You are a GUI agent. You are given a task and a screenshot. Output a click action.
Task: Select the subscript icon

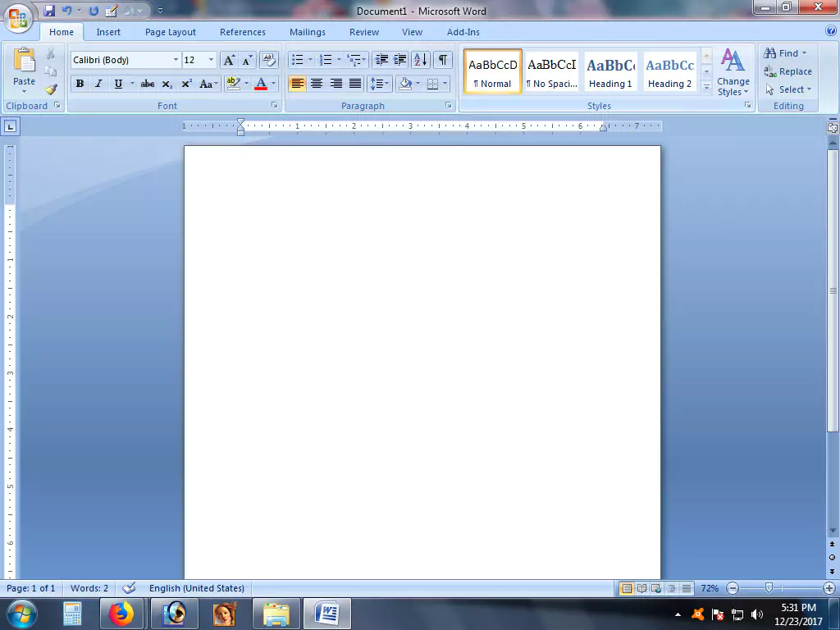point(167,83)
